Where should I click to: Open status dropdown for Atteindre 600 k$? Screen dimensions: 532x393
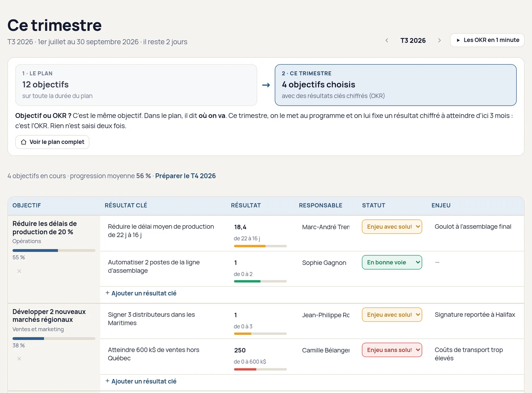[392, 350]
